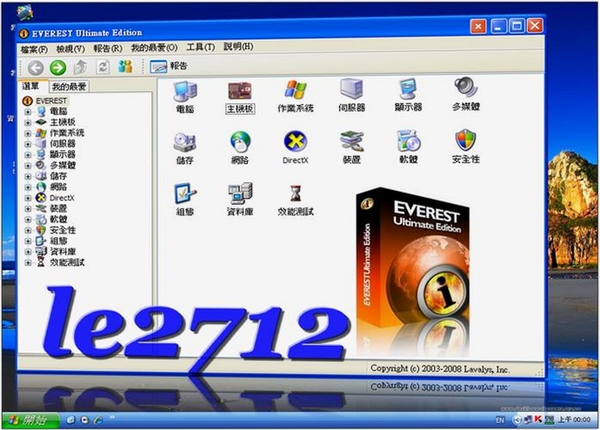Viewport: 600px width, 430px height.
Task: Open the 電腦 (Computer) icon in main panel
Action: click(185, 96)
